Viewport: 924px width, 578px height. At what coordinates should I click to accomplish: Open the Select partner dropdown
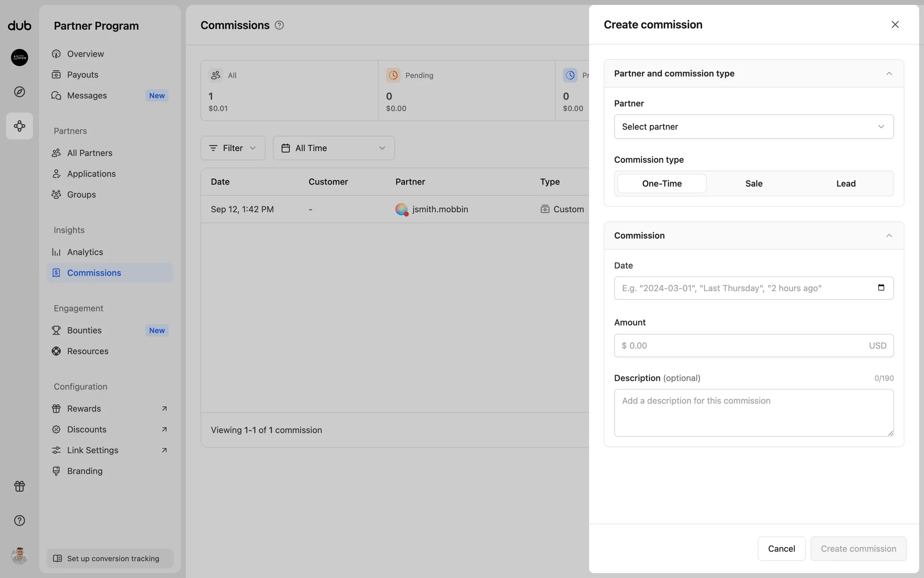pos(754,127)
